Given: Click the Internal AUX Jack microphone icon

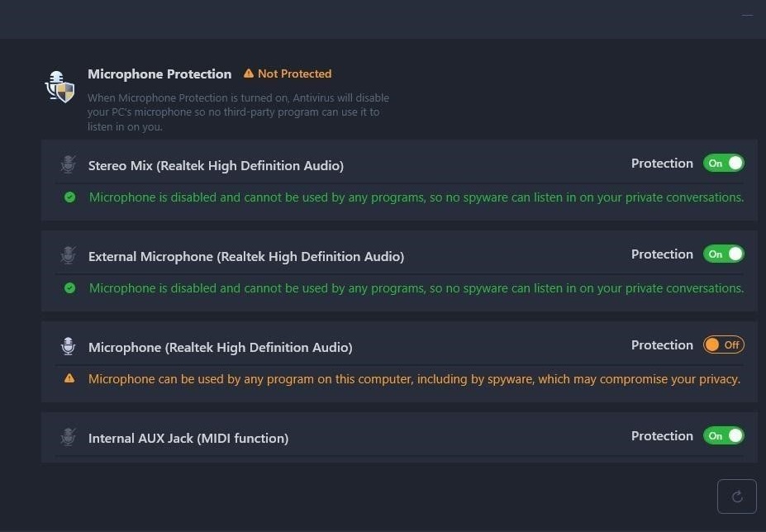Looking at the screenshot, I should coord(69,437).
